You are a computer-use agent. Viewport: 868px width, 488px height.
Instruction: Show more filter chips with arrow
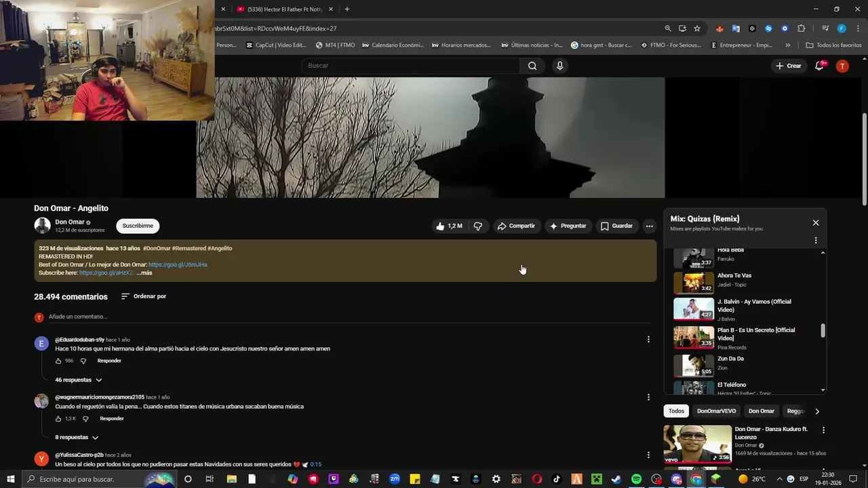click(816, 411)
